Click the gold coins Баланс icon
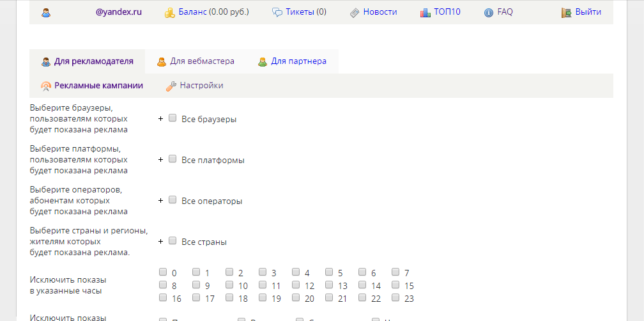The height and width of the screenshot is (321, 644). [170, 13]
